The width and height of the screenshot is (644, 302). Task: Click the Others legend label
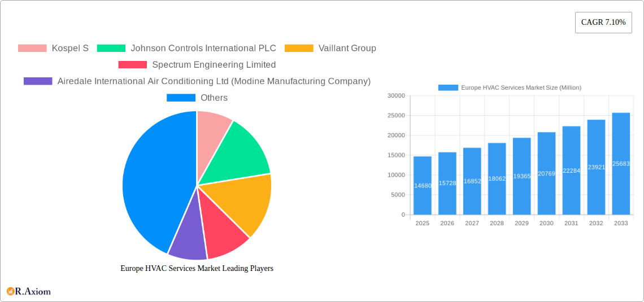(x=214, y=98)
